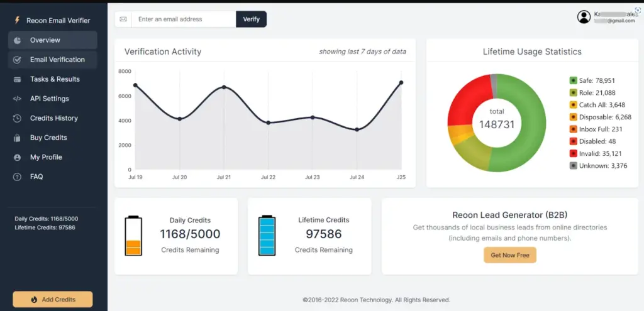Click the Verification Activity heading
The width and height of the screenshot is (644, 311).
(163, 52)
